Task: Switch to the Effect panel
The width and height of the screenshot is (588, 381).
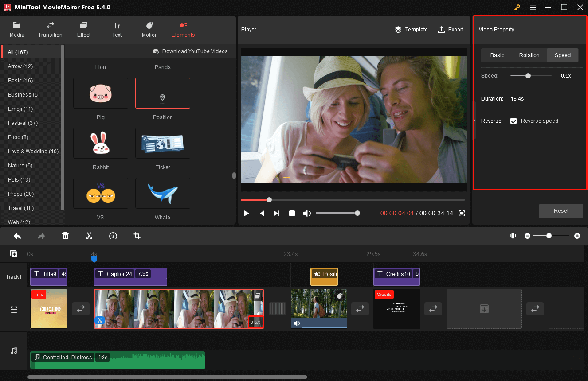Action: coord(83,29)
